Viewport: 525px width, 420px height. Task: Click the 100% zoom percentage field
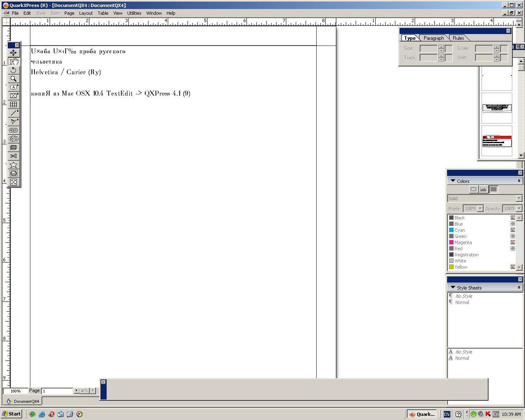(x=16, y=391)
